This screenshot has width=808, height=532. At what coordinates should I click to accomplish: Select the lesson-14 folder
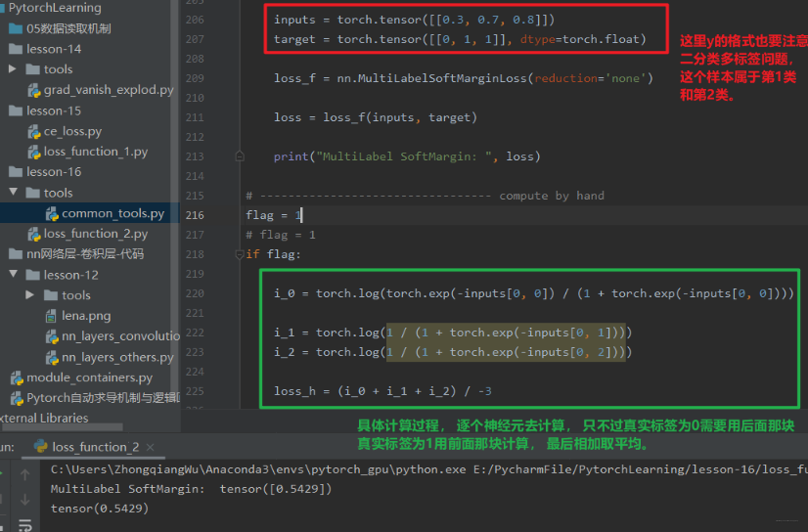(54, 49)
